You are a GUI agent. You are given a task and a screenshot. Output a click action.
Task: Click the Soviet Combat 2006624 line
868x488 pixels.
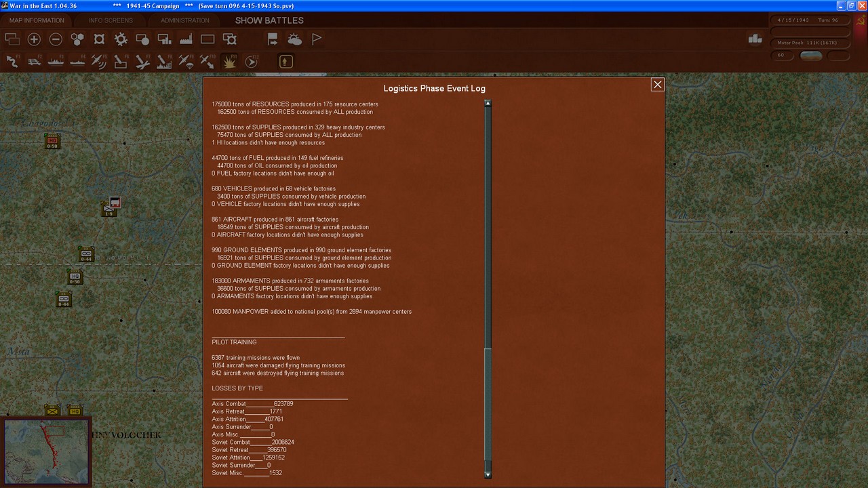pos(253,442)
